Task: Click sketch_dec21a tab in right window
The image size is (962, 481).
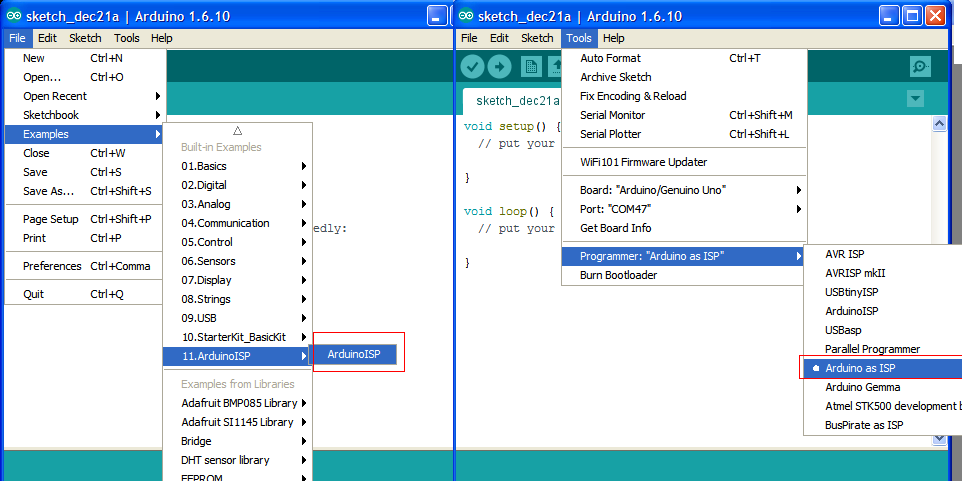Action: [x=517, y=101]
